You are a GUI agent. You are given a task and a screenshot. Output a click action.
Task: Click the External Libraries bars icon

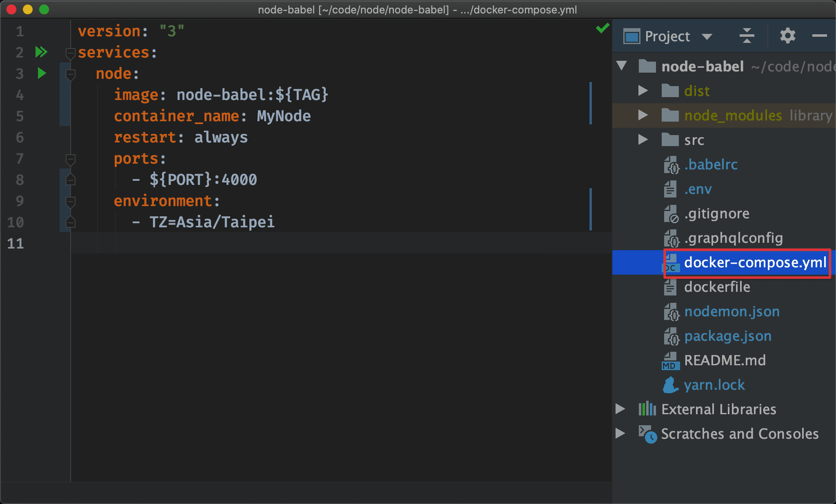coord(647,409)
